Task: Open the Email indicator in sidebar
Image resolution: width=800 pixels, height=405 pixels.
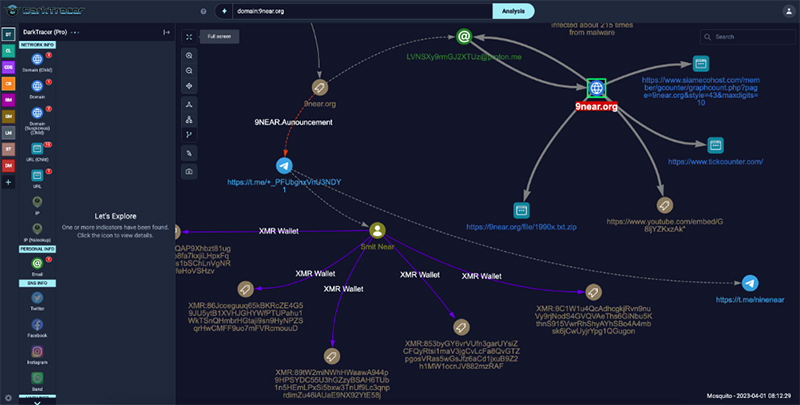Action: click(36, 264)
